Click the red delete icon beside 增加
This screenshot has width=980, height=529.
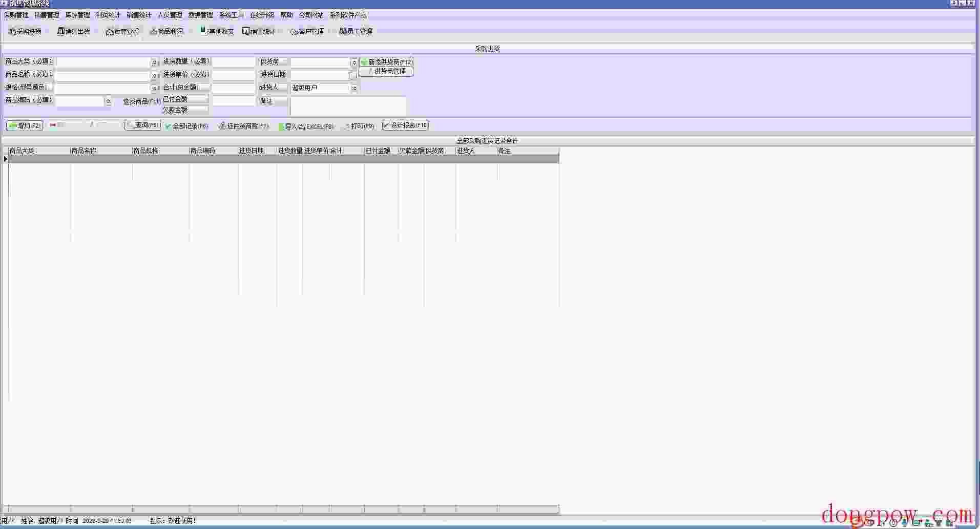coord(53,125)
